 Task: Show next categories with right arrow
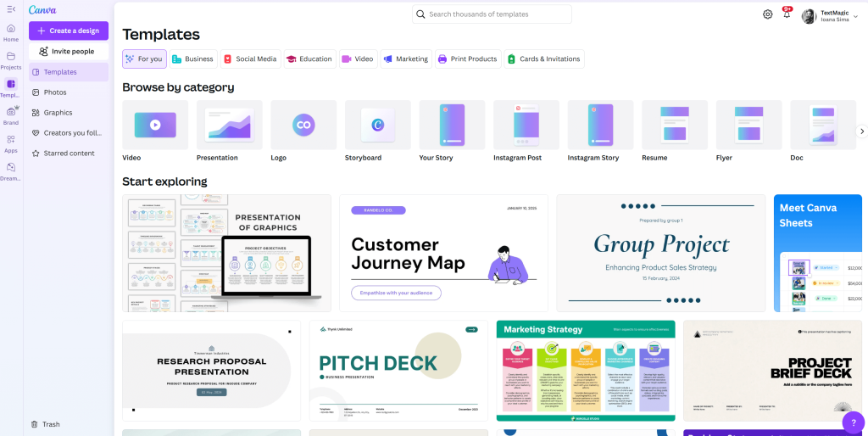(861, 131)
